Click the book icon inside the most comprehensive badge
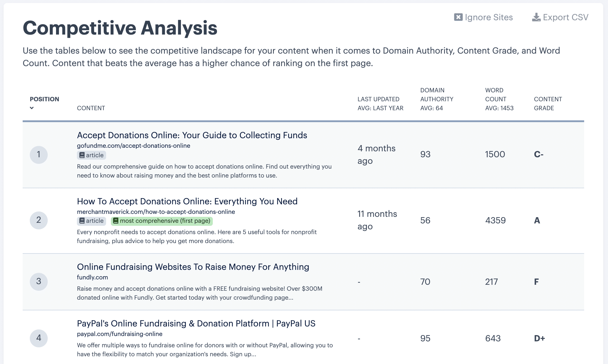The image size is (608, 364). (116, 221)
